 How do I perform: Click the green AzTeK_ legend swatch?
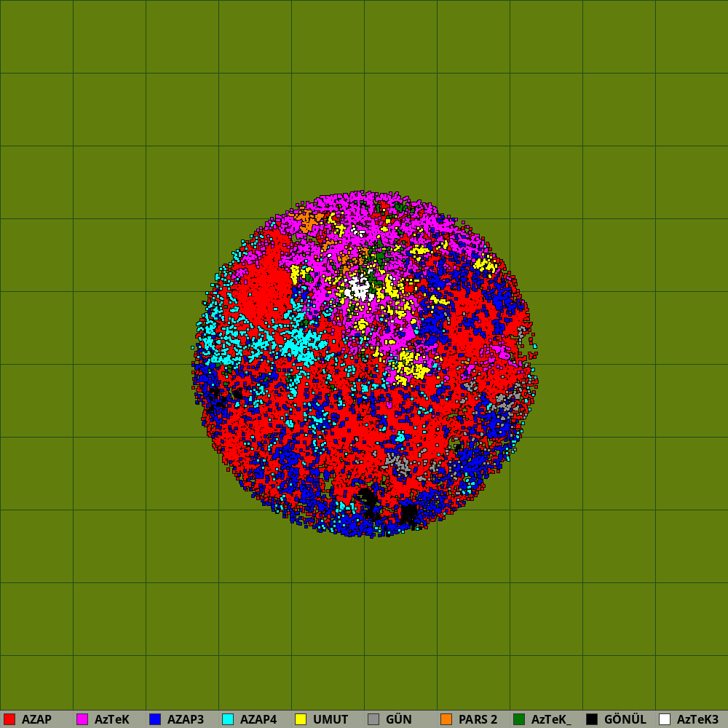tap(519, 719)
